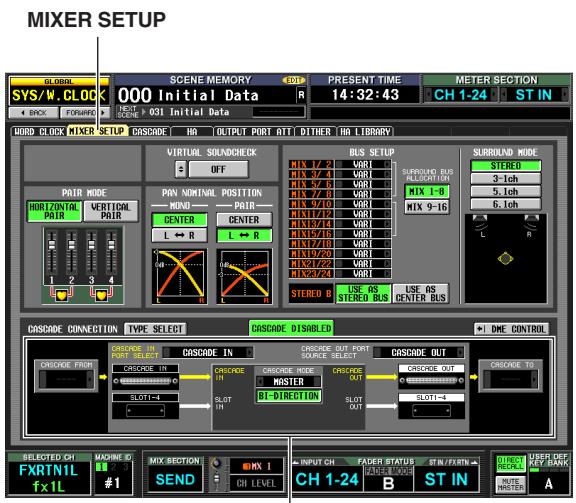Select MIX 9-16 surround bus allocation
This screenshot has width=576, height=503.
point(426,207)
